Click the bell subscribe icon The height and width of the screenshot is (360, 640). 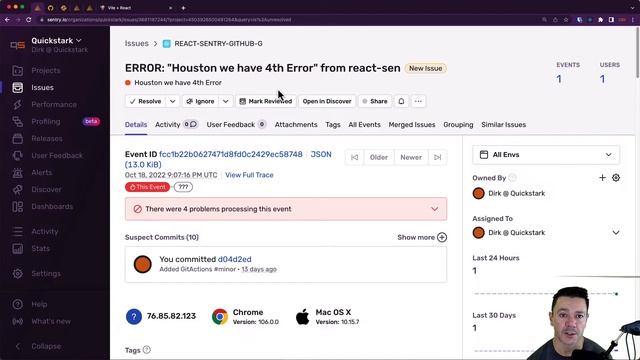(x=401, y=101)
